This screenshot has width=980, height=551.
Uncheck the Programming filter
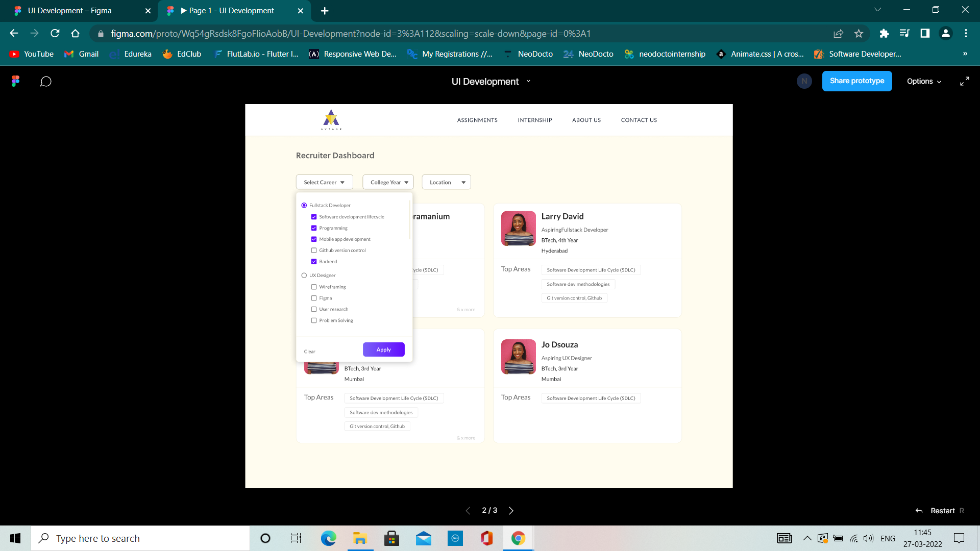314,228
